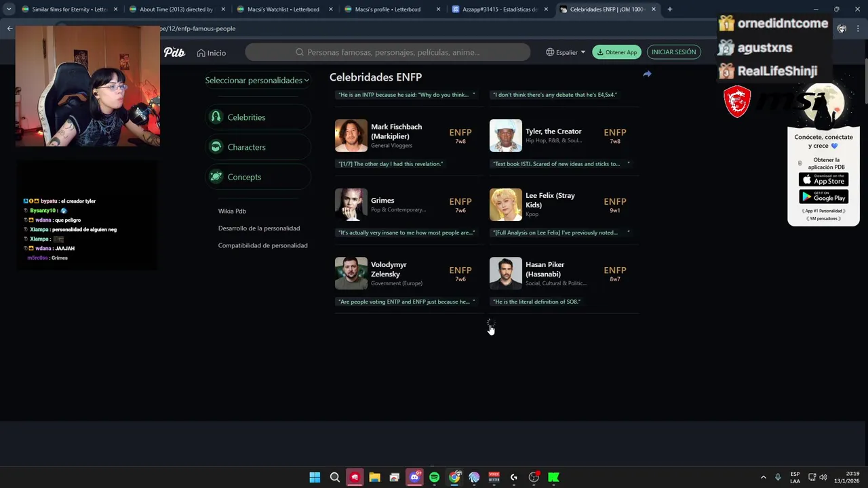The height and width of the screenshot is (488, 868).
Task: Click the share arrow icon
Action: pyautogui.click(x=647, y=74)
